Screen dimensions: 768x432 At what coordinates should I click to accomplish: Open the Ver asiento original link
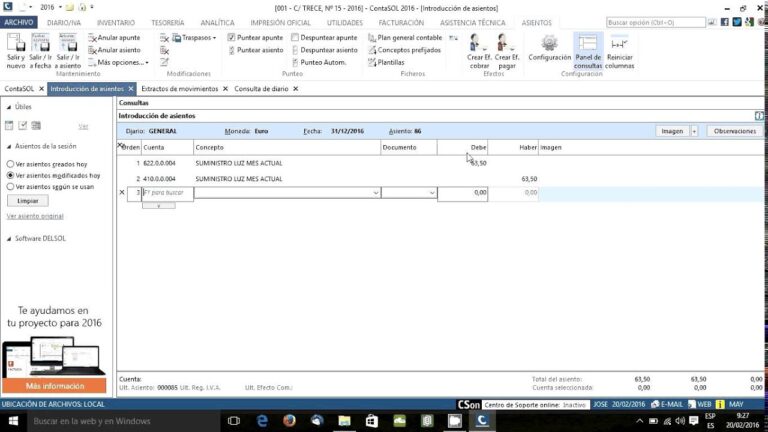point(35,216)
